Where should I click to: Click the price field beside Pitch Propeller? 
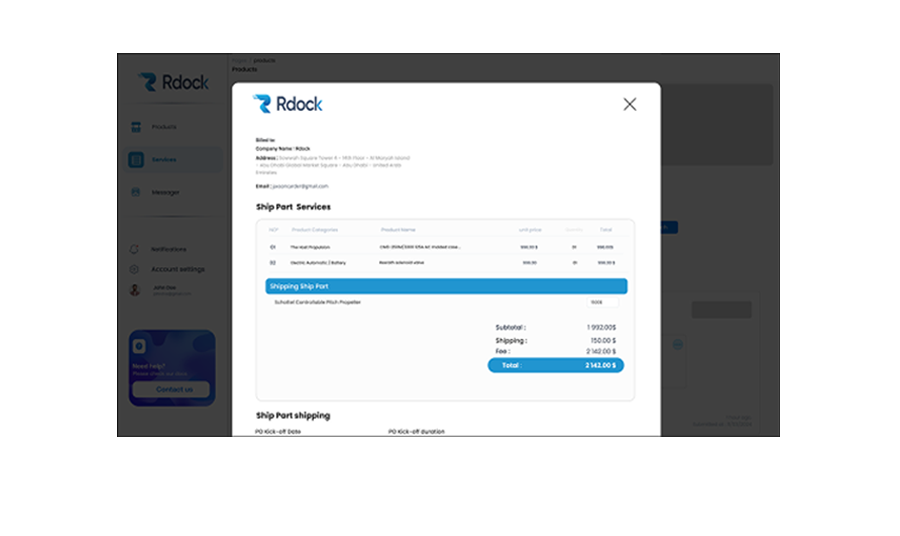point(601,302)
